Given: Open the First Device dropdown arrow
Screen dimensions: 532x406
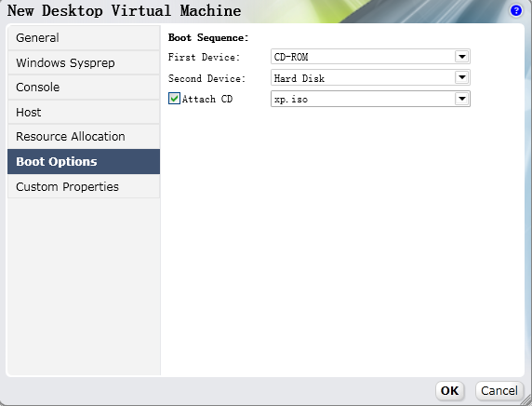Looking at the screenshot, I should pyautogui.click(x=461, y=57).
